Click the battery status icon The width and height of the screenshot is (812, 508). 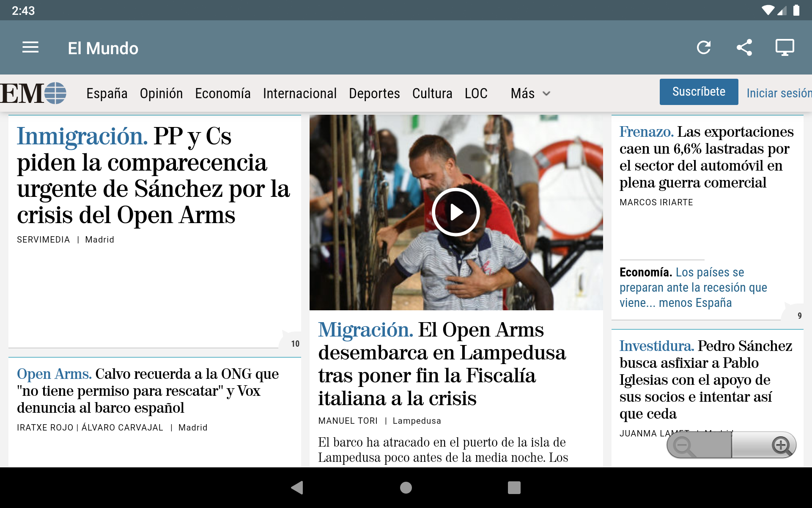tap(796, 10)
